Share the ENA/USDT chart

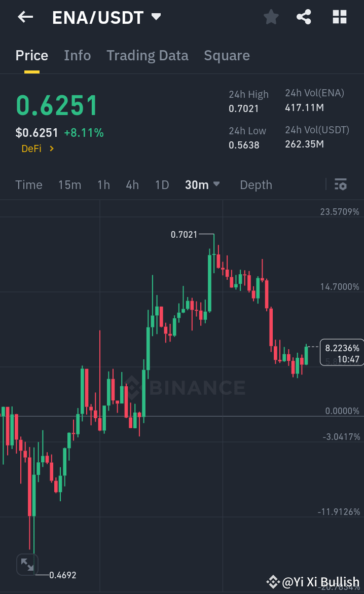(304, 17)
